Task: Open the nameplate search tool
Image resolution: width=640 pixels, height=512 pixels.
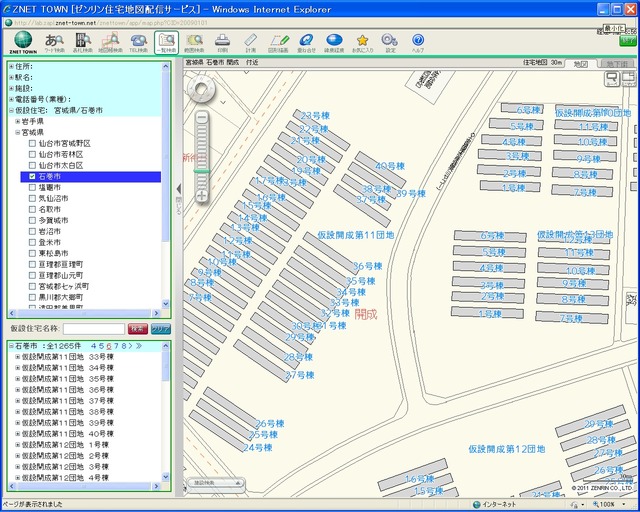Action: point(82,42)
